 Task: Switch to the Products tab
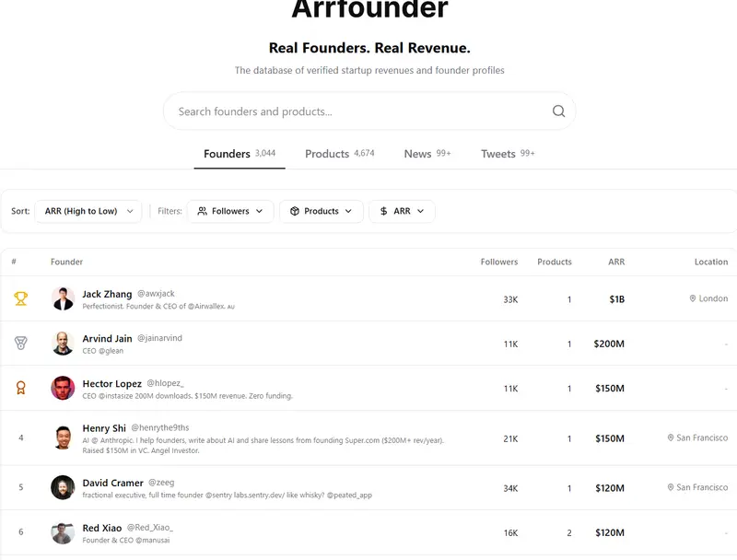[339, 154]
